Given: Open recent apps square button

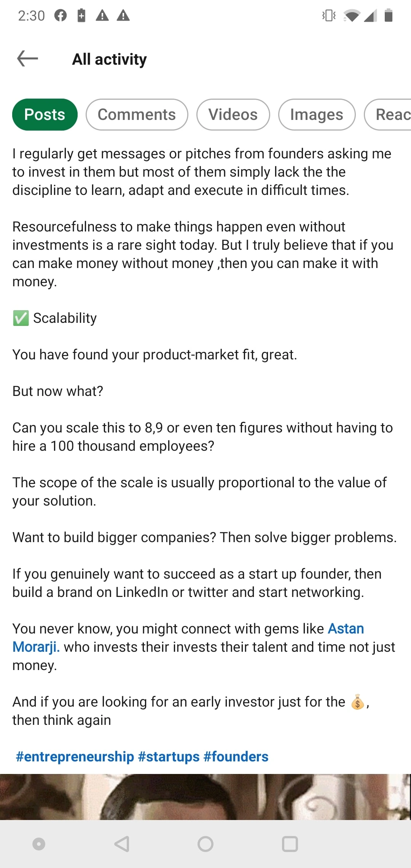Looking at the screenshot, I should [290, 844].
